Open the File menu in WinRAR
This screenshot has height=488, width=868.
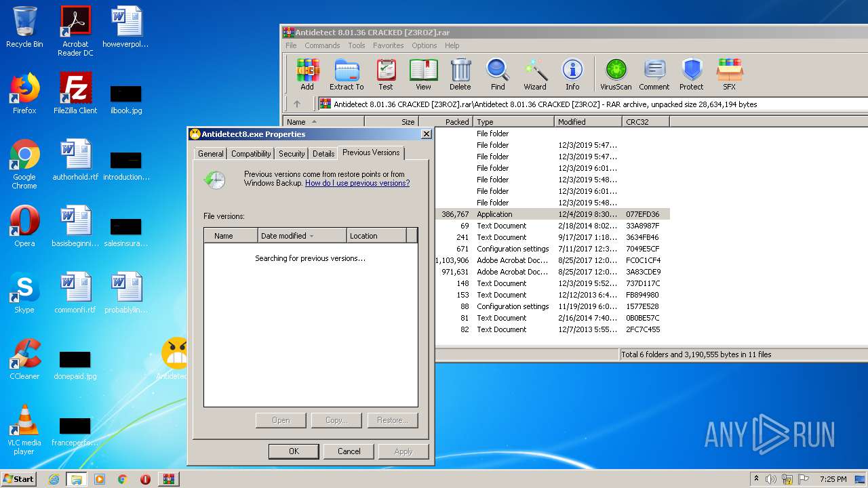[x=291, y=45]
